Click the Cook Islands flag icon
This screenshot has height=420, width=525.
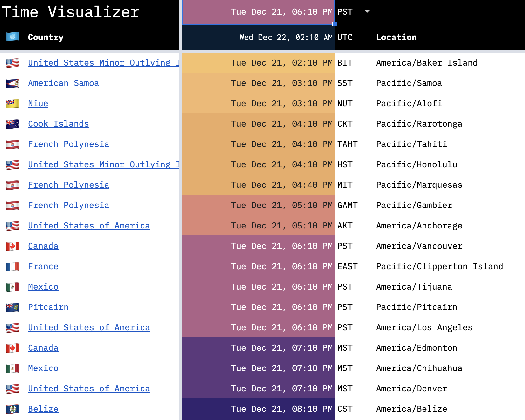12,124
